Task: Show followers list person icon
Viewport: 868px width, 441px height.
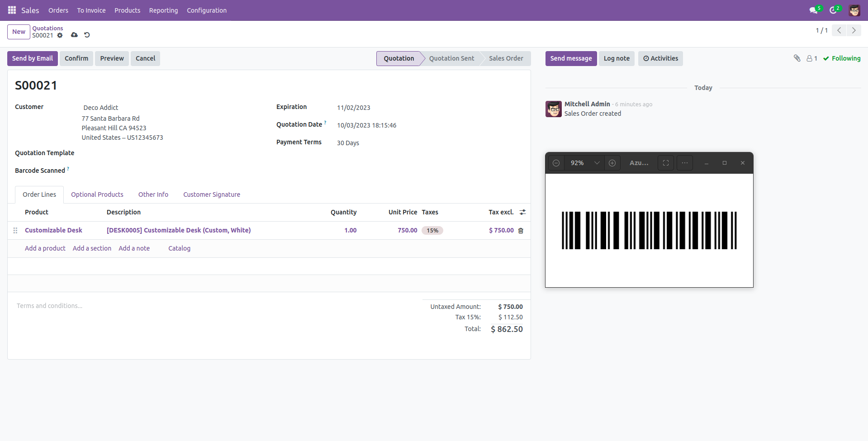Action: click(x=811, y=58)
